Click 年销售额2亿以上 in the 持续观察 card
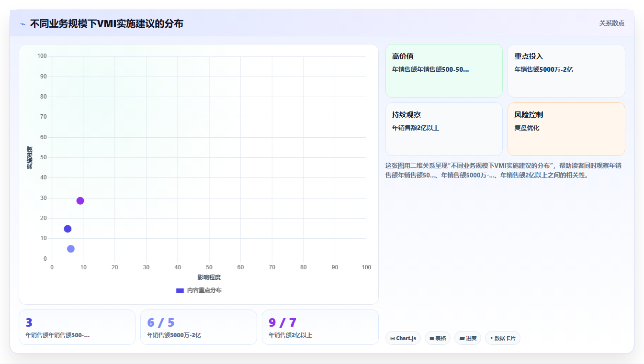 tap(416, 128)
